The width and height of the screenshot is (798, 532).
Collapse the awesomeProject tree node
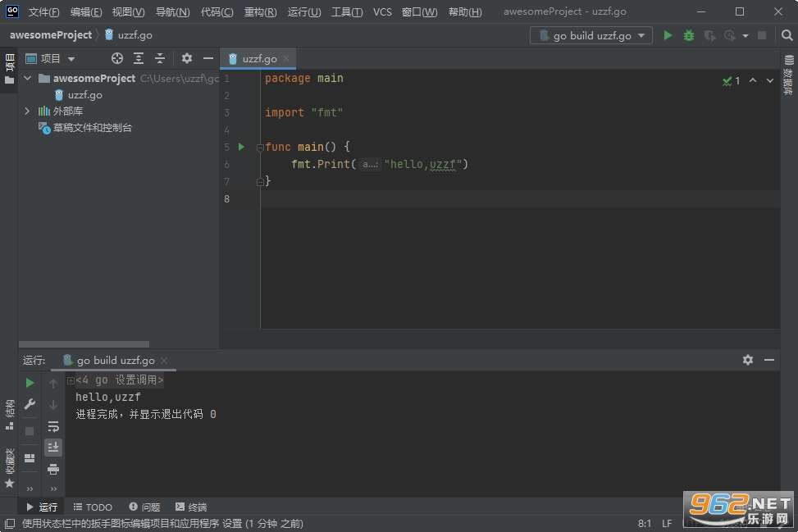(x=28, y=78)
